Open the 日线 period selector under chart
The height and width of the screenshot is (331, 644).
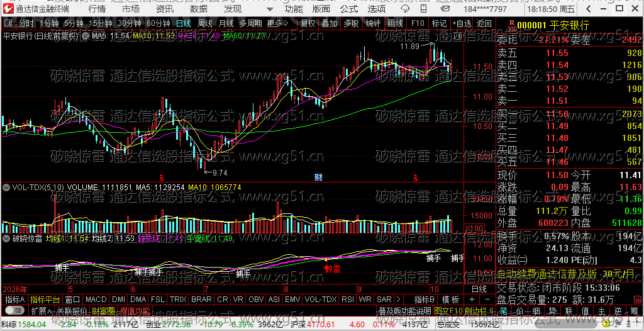tap(479, 289)
